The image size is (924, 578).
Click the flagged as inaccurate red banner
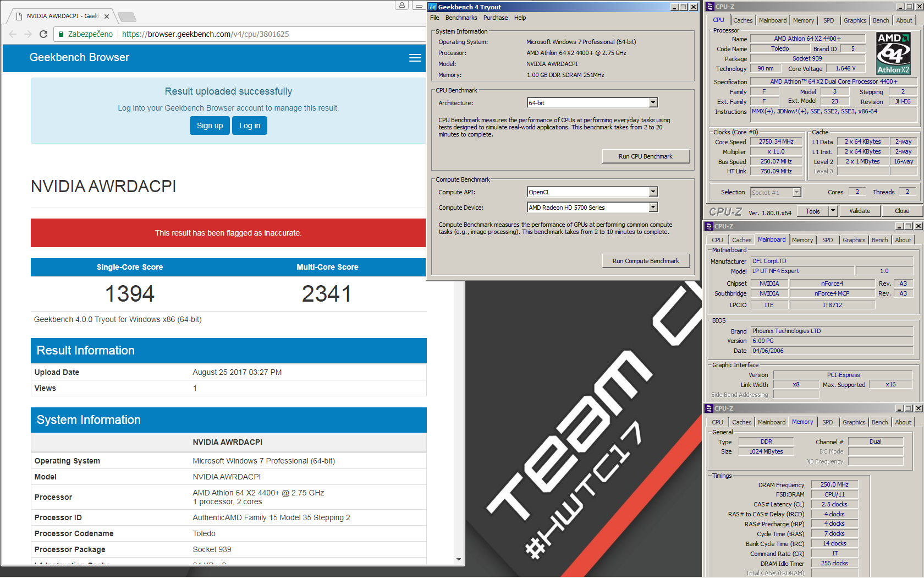point(228,233)
